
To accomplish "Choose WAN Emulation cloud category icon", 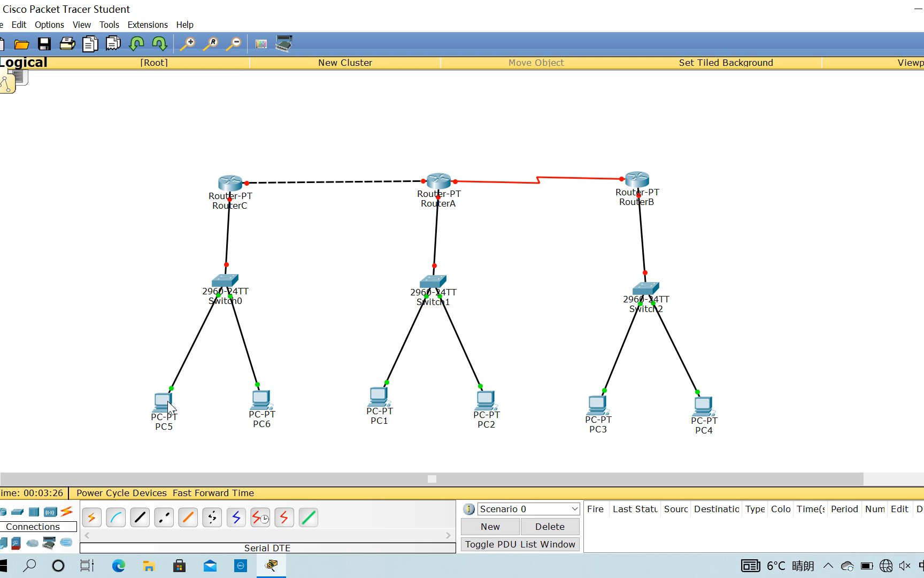I will coord(32,543).
